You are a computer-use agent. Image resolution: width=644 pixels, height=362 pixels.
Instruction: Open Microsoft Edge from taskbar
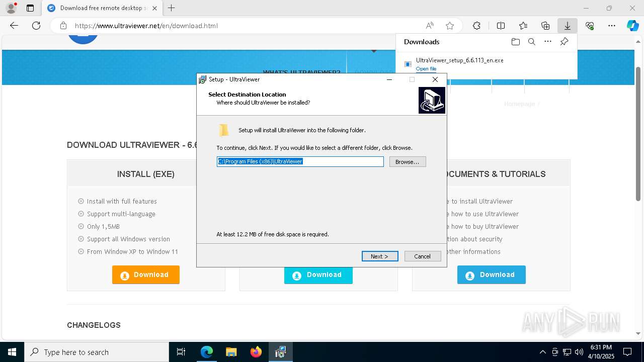207,352
